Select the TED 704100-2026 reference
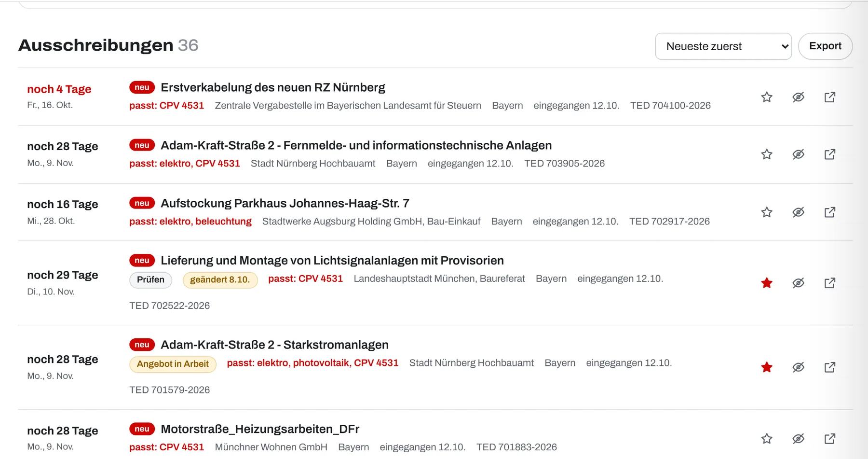 (670, 106)
